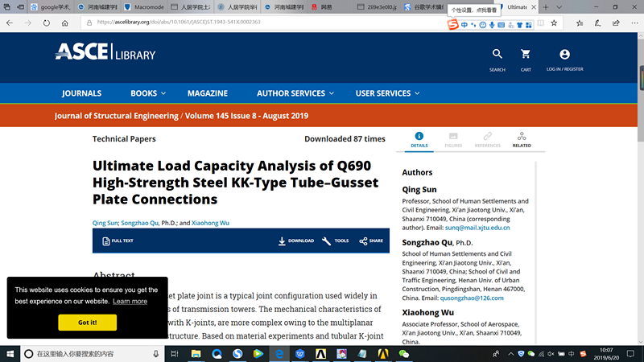Expand the User Services menu
The height and width of the screenshot is (362, 644).
(387, 93)
